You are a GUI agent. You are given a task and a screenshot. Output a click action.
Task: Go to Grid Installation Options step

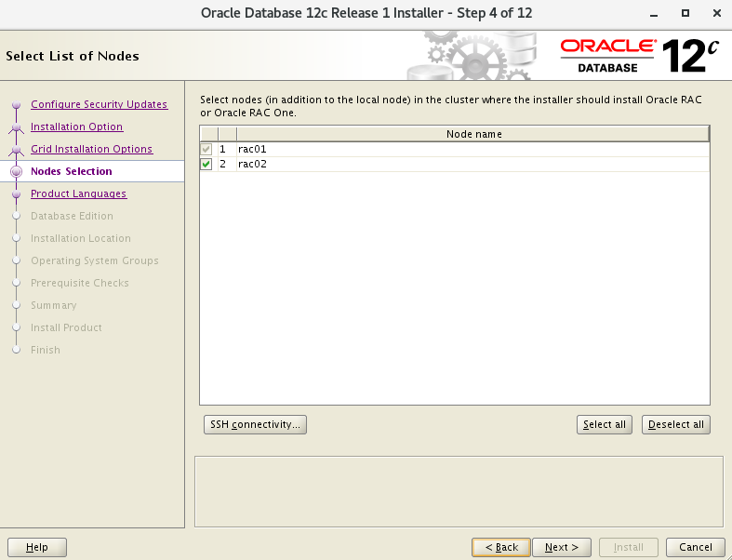[91, 149]
